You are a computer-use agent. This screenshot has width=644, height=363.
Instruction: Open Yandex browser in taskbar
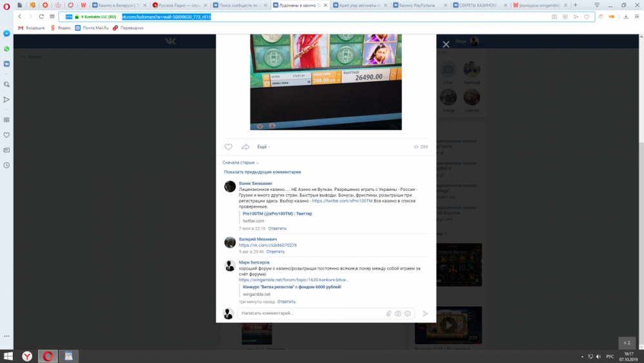(27, 356)
